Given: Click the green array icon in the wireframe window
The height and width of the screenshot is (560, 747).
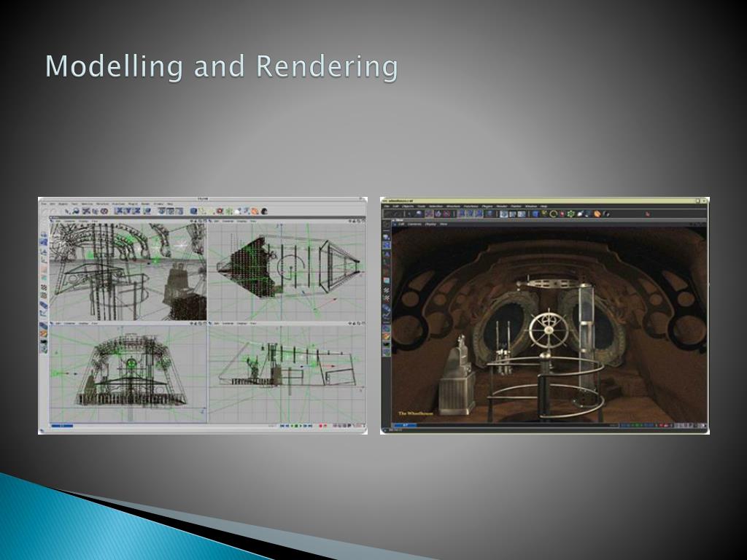Looking at the screenshot, I should [x=229, y=211].
